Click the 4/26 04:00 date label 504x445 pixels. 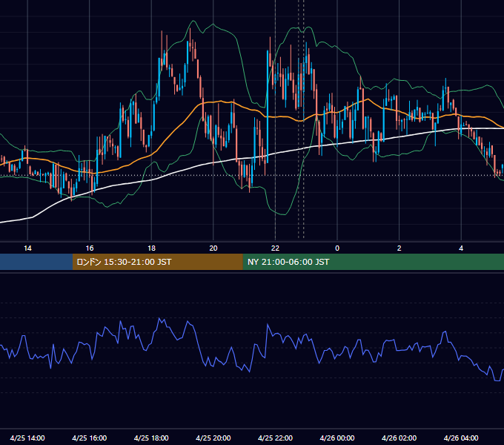click(461, 438)
